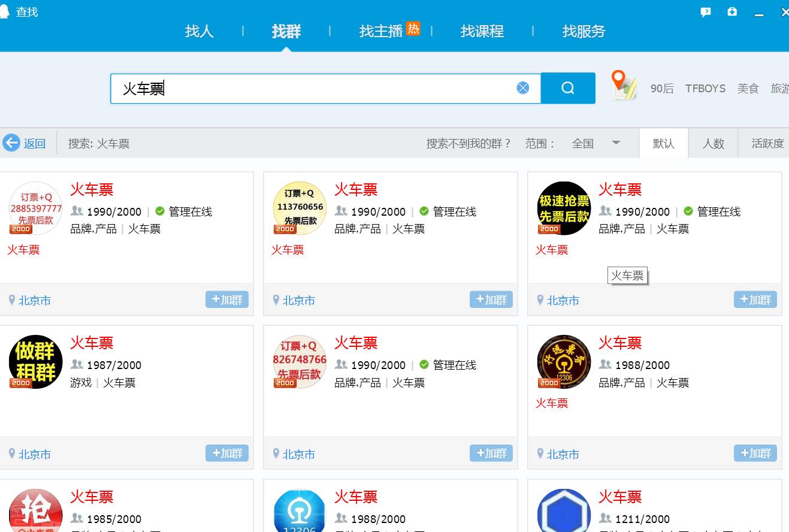789x532 pixels.
Task: Open the feedback speech-bubble icon in the title bar
Action: (x=706, y=12)
